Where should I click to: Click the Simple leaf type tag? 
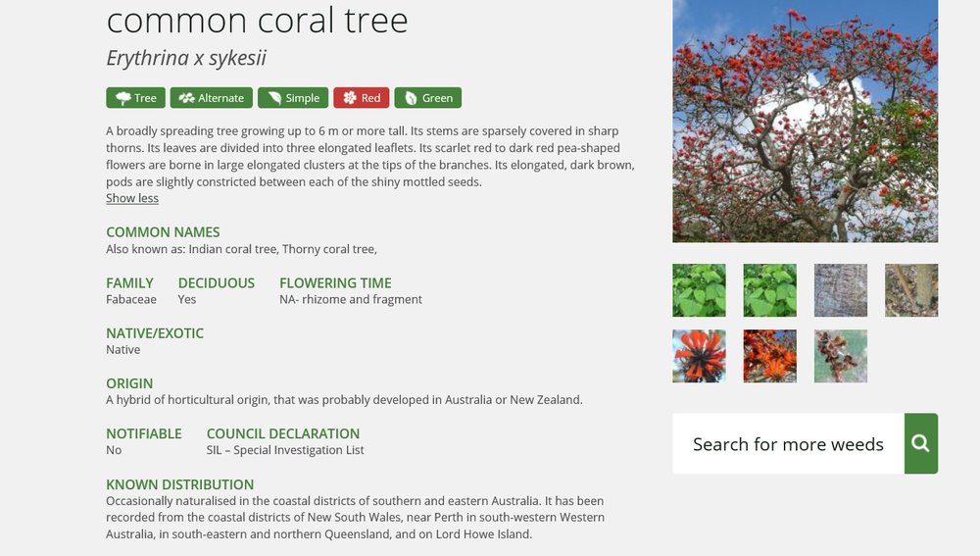(x=293, y=97)
